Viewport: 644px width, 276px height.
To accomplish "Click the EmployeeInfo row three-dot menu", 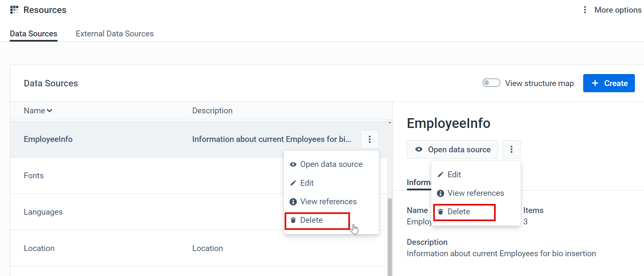I will (x=369, y=139).
